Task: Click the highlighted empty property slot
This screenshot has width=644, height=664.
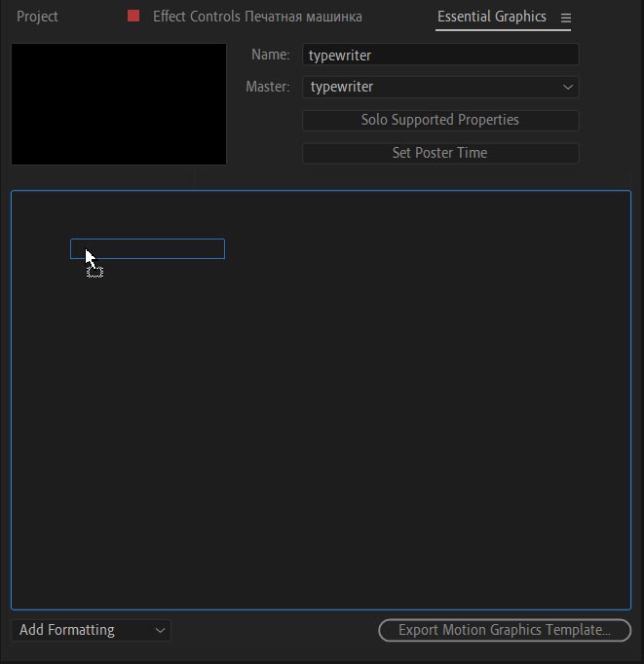Action: tap(147, 248)
